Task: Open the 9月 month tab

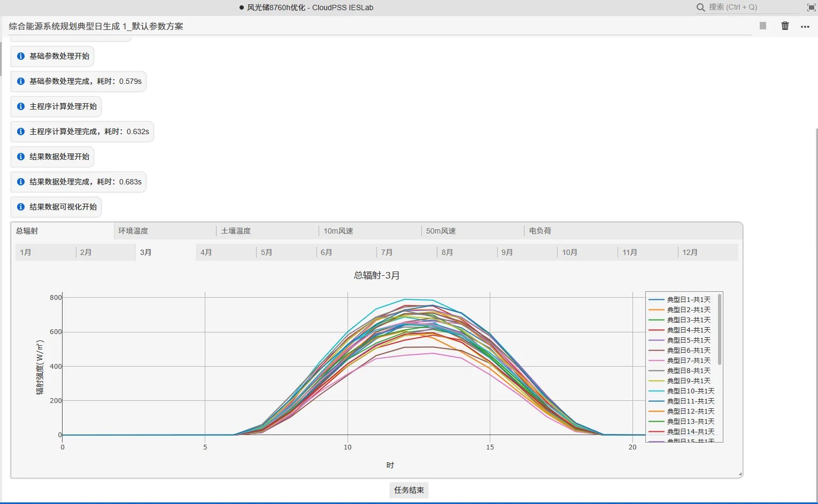Action: point(528,252)
